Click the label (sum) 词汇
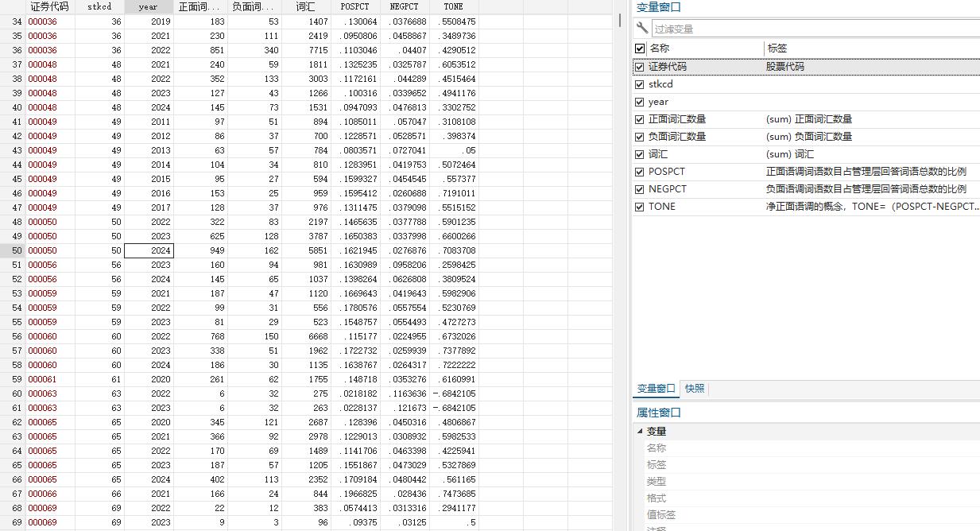This screenshot has height=531, width=980. pos(790,154)
